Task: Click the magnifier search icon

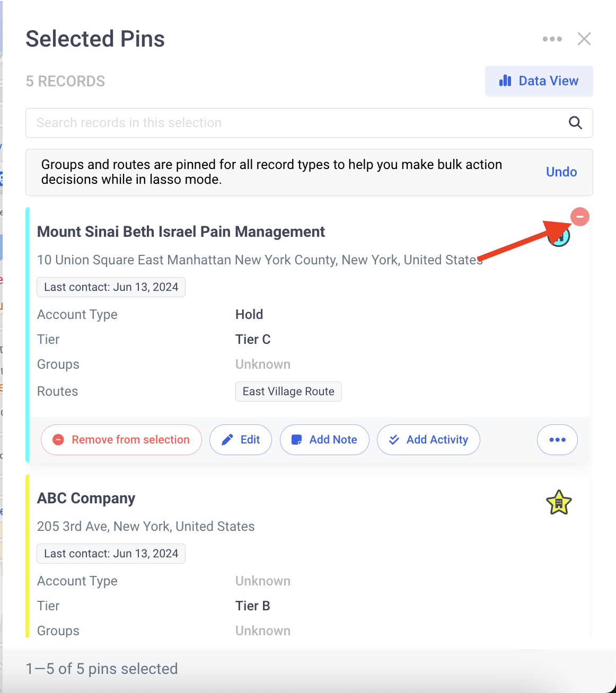Action: pyautogui.click(x=575, y=123)
